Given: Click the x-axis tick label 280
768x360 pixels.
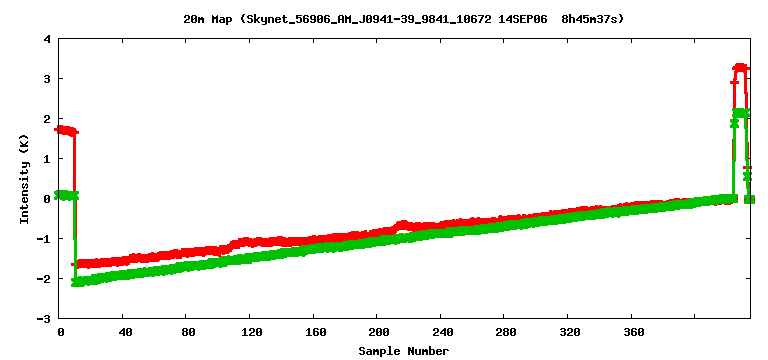Looking at the screenshot, I should point(504,332).
